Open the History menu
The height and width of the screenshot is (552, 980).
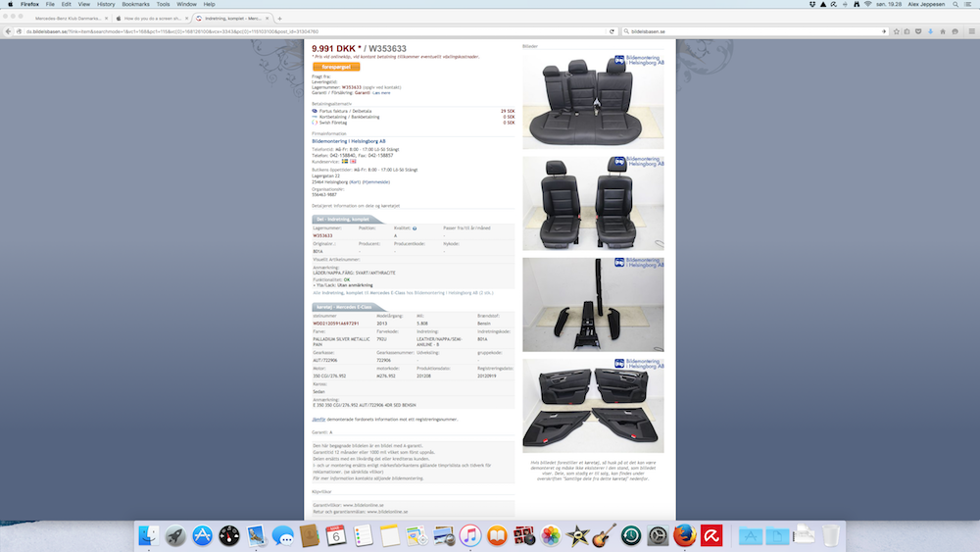click(x=106, y=4)
